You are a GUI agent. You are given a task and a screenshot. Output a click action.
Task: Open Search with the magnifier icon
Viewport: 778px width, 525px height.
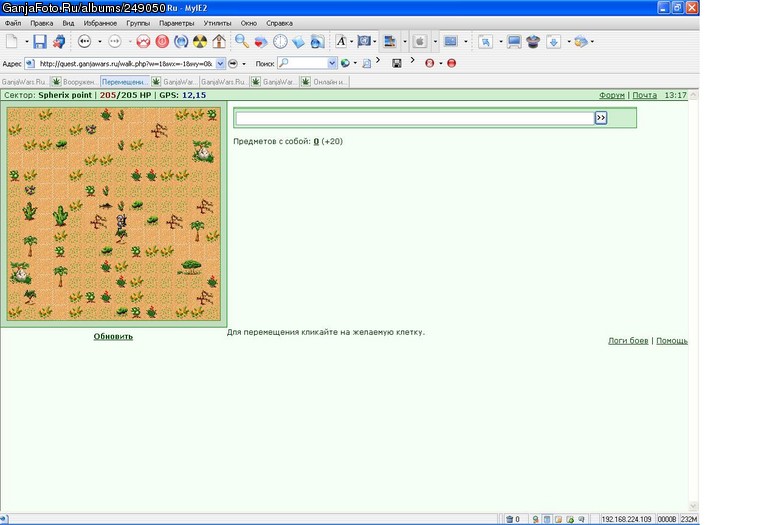242,41
